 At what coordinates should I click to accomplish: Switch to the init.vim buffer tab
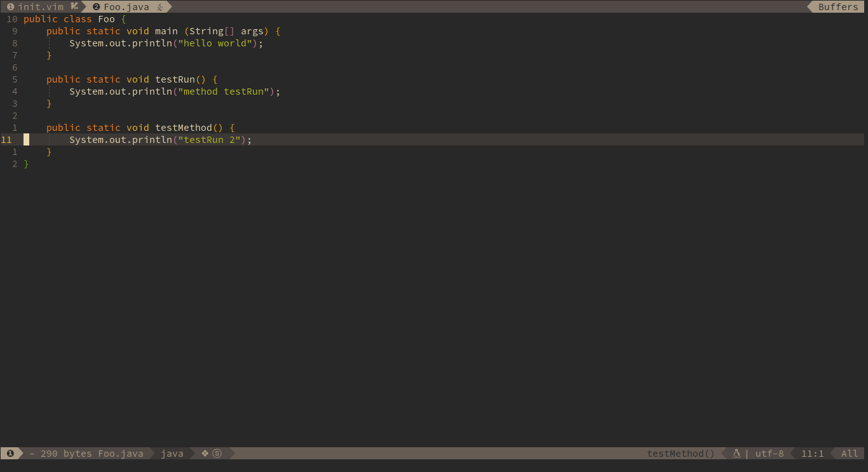click(x=41, y=7)
